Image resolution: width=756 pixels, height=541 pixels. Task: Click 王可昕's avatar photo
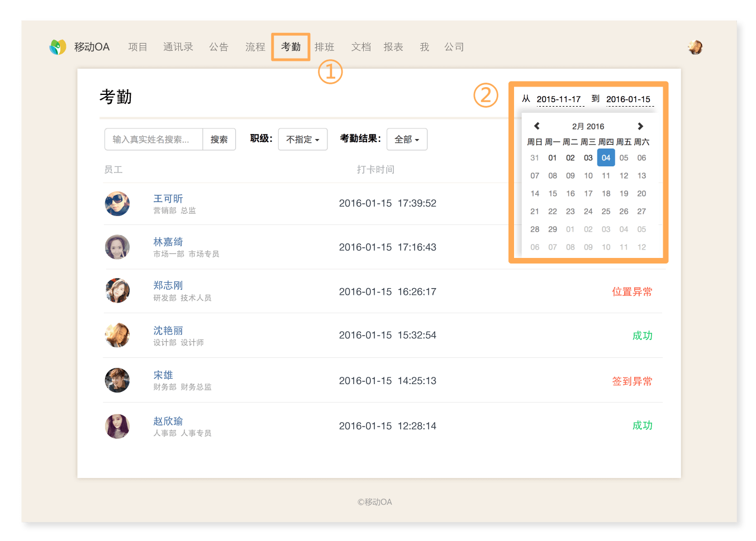click(x=117, y=204)
